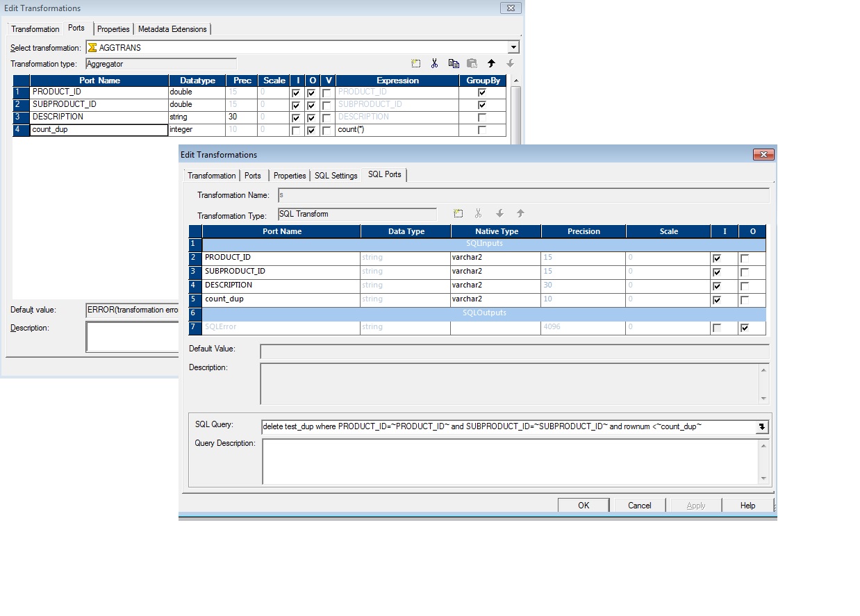Image resolution: width=860 pixels, height=616 pixels.
Task: Click integer datatype cell for count_dup
Action: point(197,130)
